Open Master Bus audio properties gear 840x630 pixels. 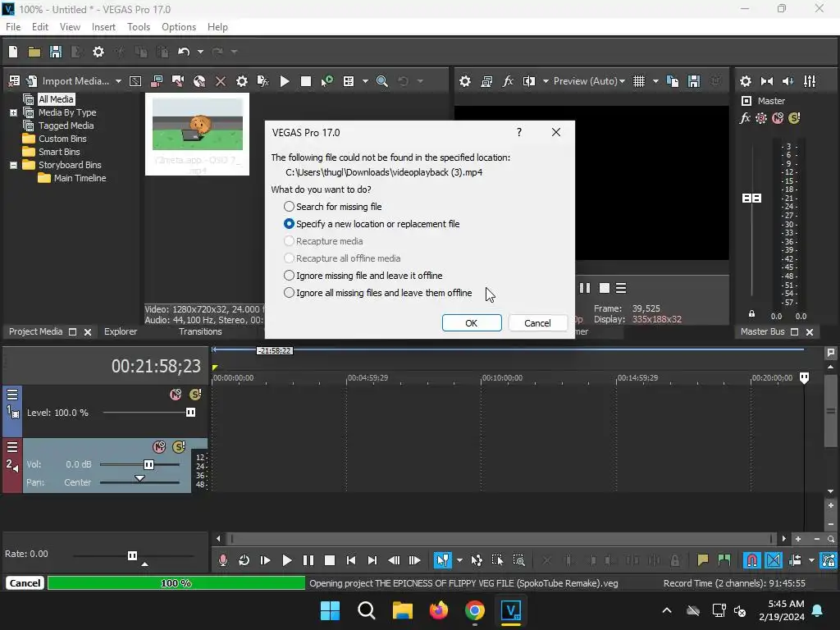click(x=746, y=81)
